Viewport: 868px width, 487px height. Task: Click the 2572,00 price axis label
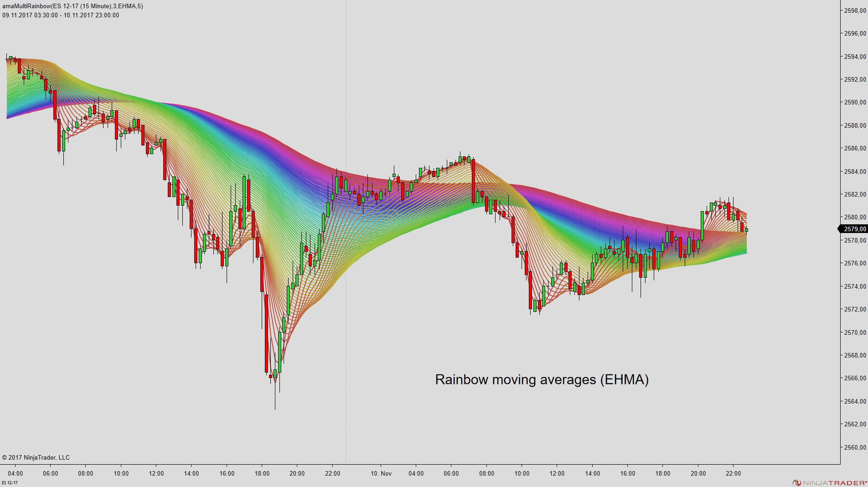tap(855, 309)
